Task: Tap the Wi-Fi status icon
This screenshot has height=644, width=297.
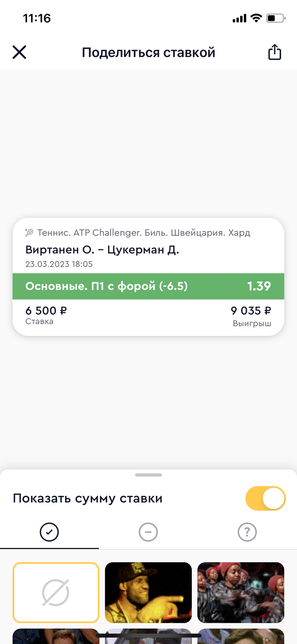Action: click(x=256, y=18)
